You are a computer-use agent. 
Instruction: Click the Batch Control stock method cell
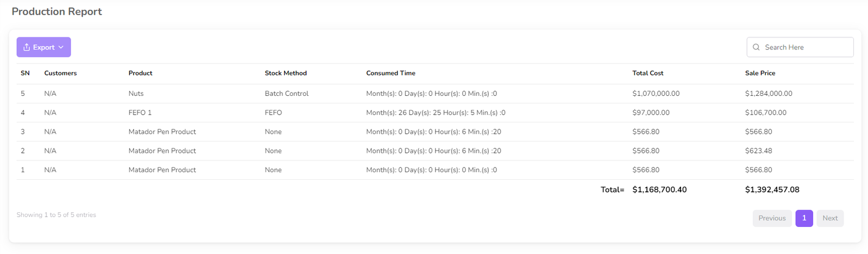coord(286,94)
